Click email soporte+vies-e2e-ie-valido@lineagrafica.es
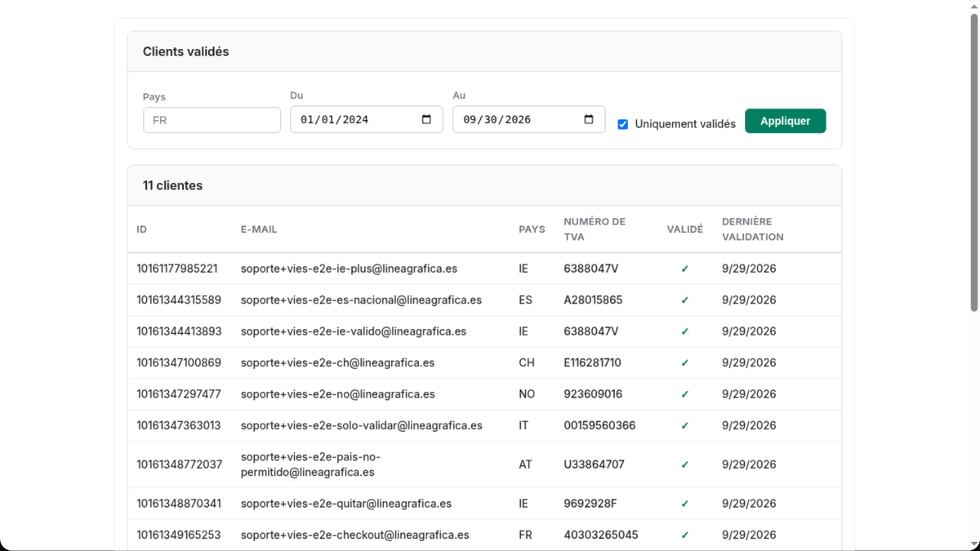This screenshot has width=980, height=551. (354, 331)
